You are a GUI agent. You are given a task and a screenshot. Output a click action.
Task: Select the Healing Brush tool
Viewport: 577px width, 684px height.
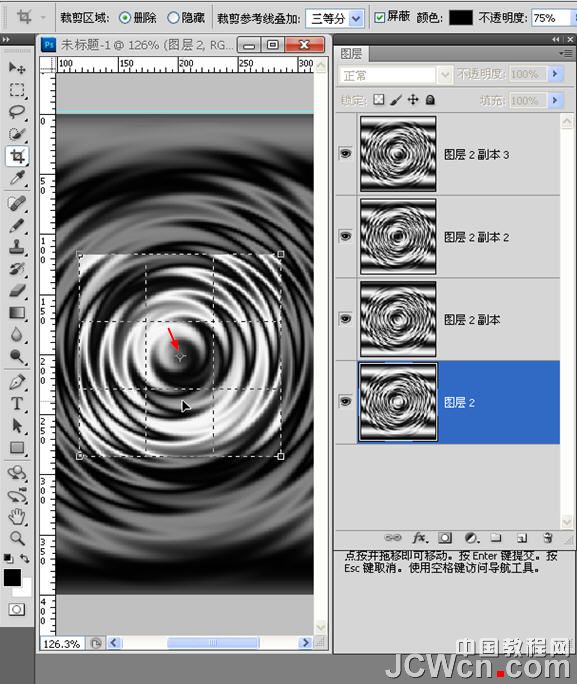click(x=17, y=203)
